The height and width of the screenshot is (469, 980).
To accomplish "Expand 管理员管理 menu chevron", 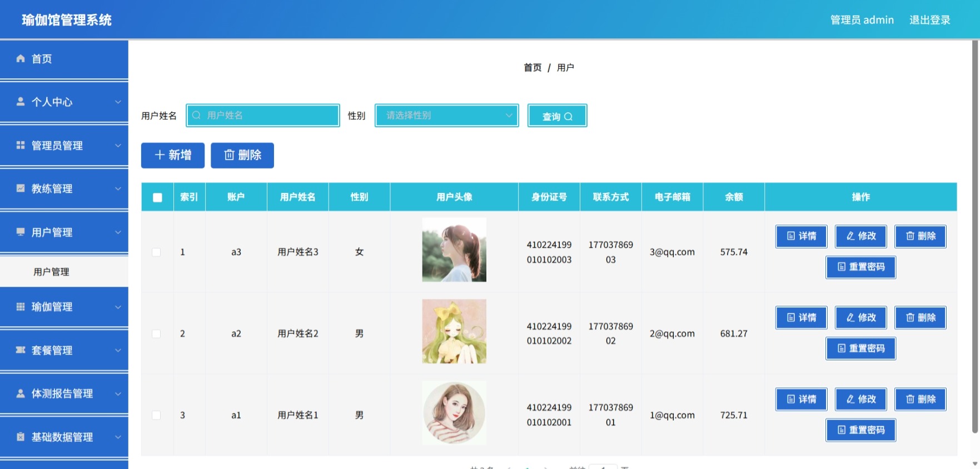I will tap(118, 145).
